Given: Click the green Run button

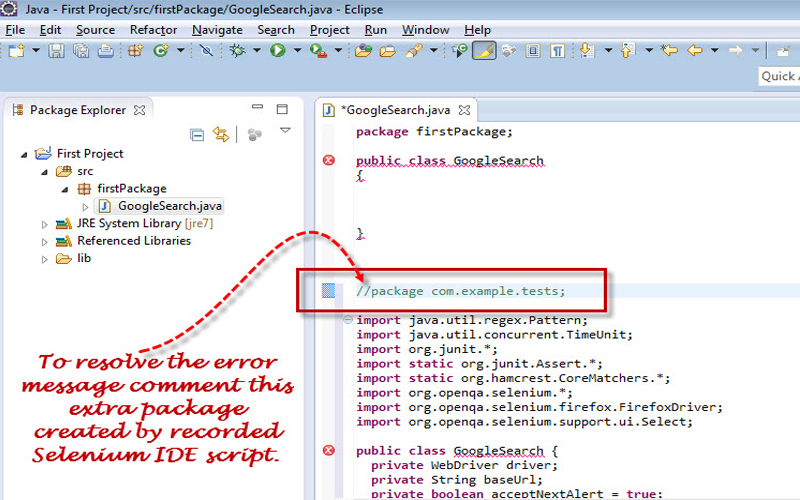Looking at the screenshot, I should (278, 51).
